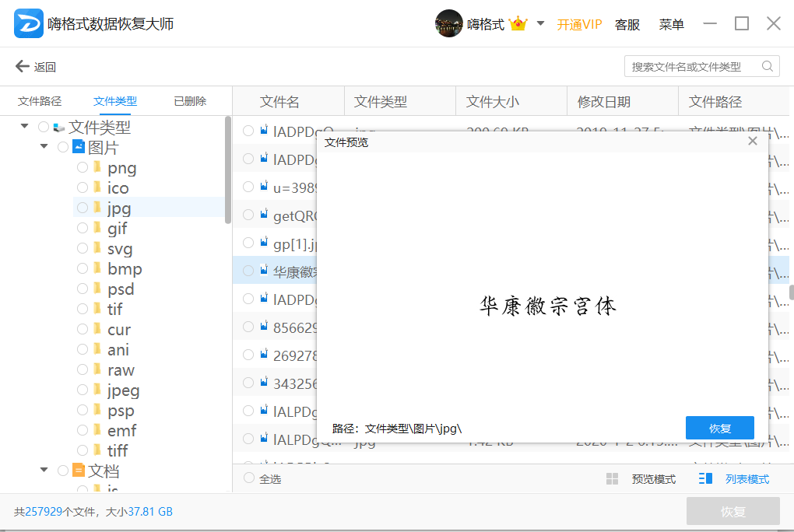Click file icon of gp[1] row

click(x=264, y=243)
